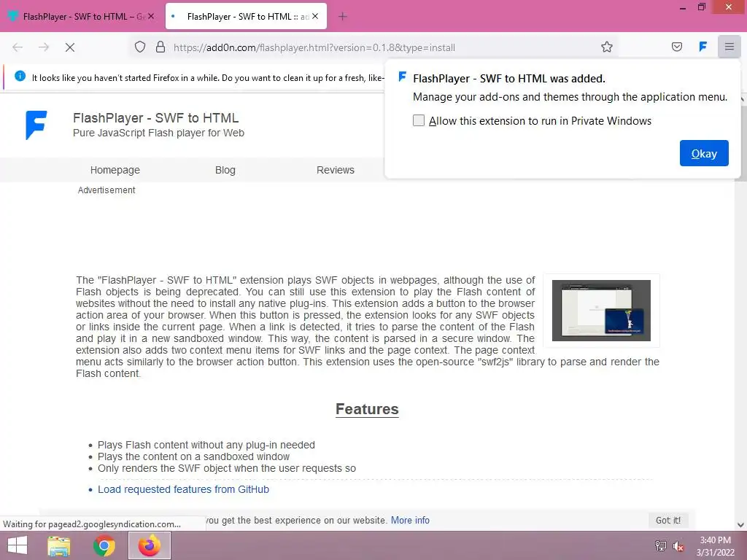Enable Allow extension in Private Windows checkbox

(x=418, y=120)
